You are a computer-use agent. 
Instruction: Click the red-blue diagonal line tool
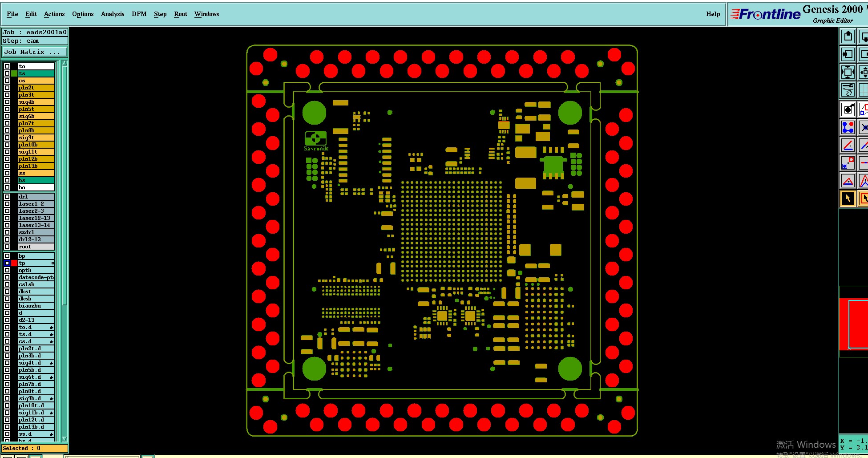[864, 145]
